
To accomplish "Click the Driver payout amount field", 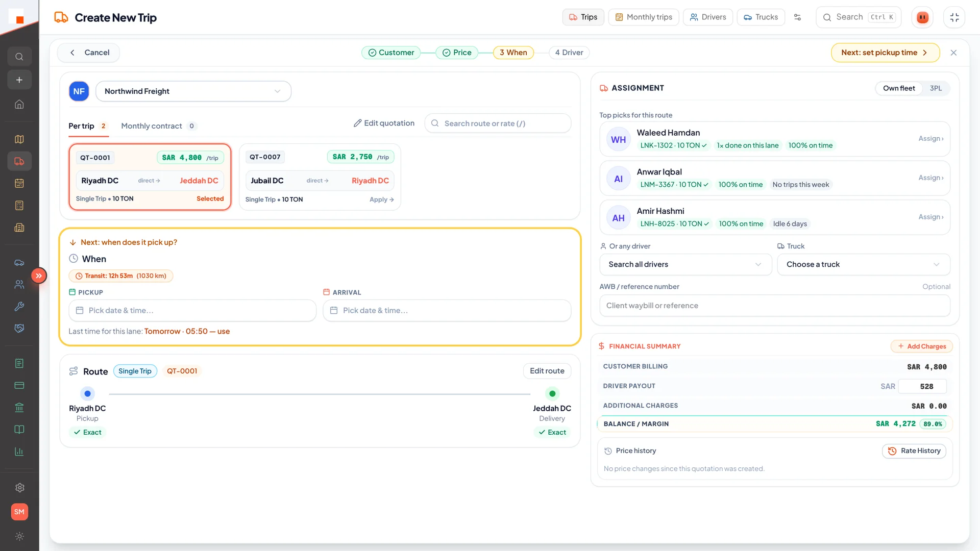I will 922,386.
